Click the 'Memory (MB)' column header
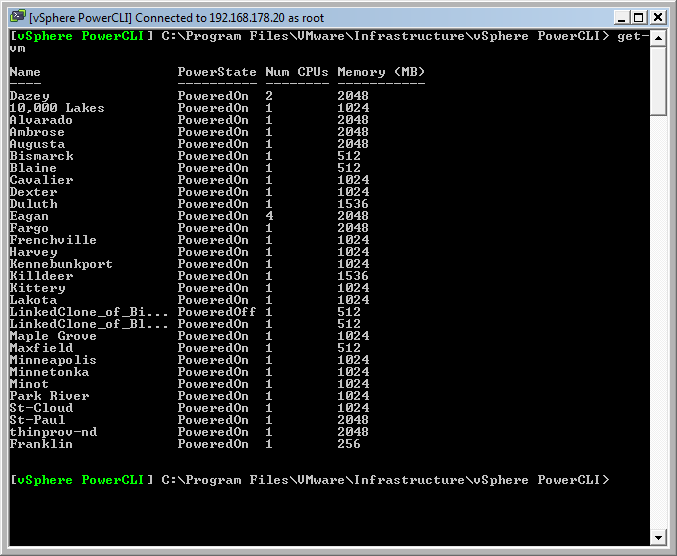This screenshot has height=556, width=677. pos(381,72)
